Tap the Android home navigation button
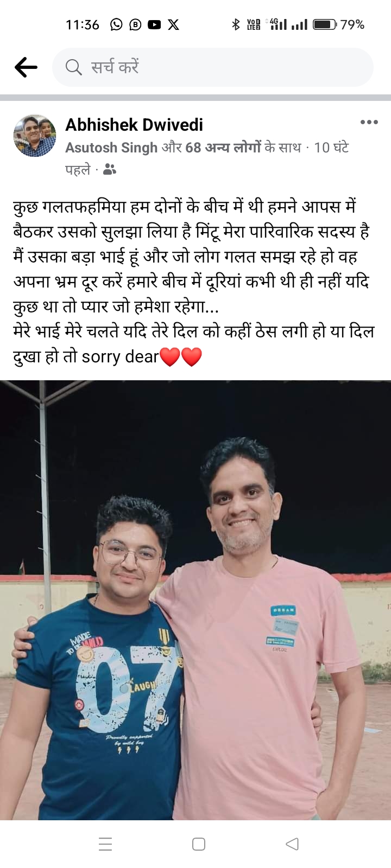Viewport: 391px width, 868px height. point(199,844)
